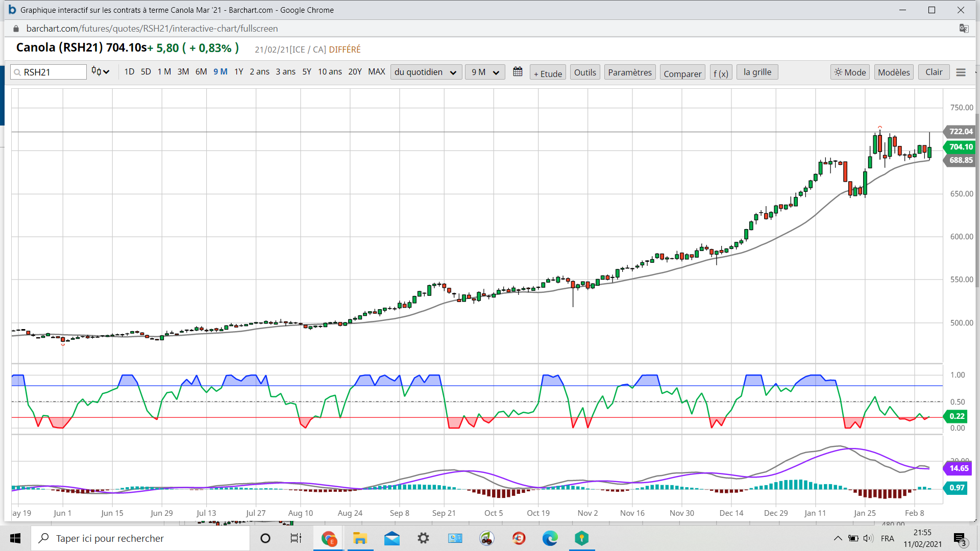Select the 6M time range tab

[201, 72]
